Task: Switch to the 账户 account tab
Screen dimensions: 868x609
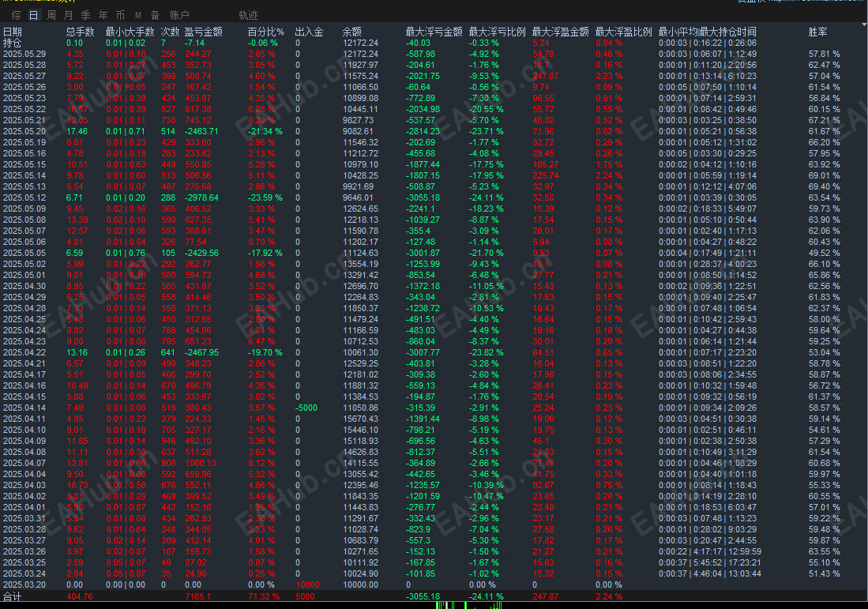Action: pos(179,15)
